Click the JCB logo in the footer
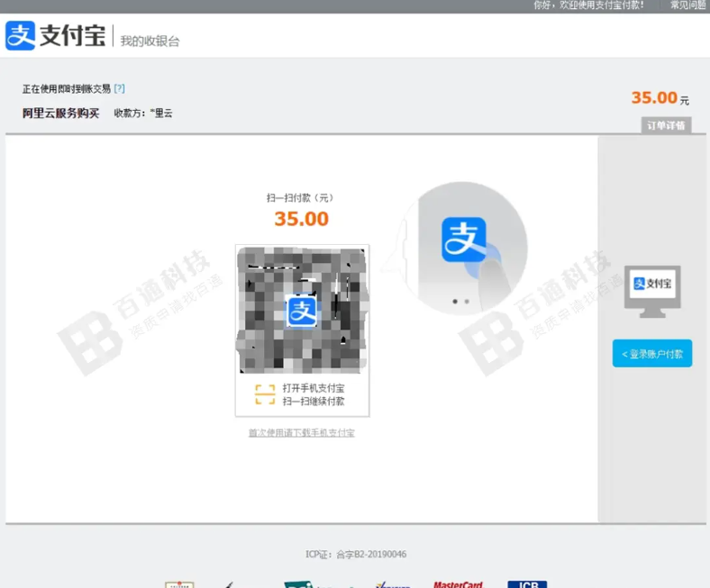 click(x=527, y=584)
